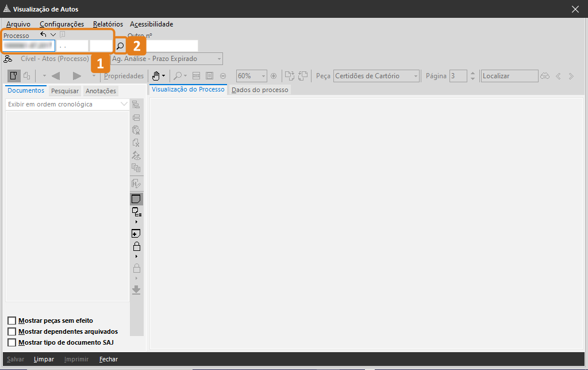Click the Limpar button
Viewport: 588px width, 370px height.
[x=44, y=359]
